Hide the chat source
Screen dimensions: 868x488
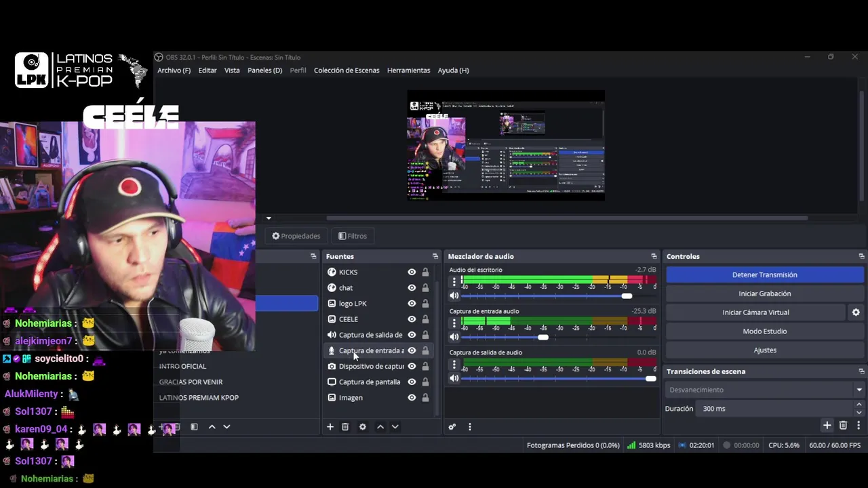[412, 288]
